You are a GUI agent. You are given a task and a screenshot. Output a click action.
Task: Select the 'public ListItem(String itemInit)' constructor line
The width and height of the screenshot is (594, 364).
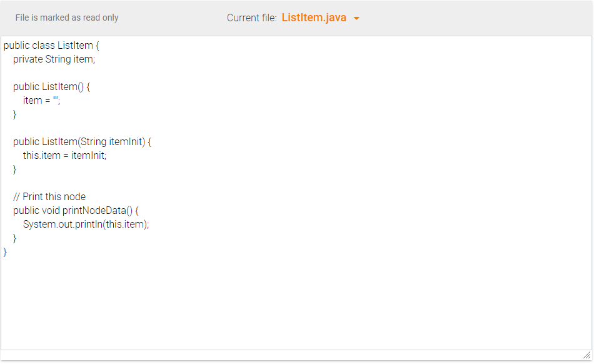[x=82, y=141]
